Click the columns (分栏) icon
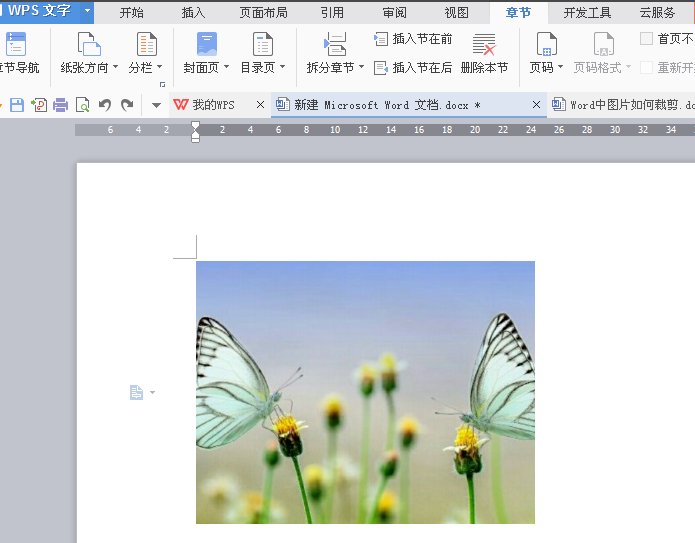The height and width of the screenshot is (543, 695). [x=146, y=44]
